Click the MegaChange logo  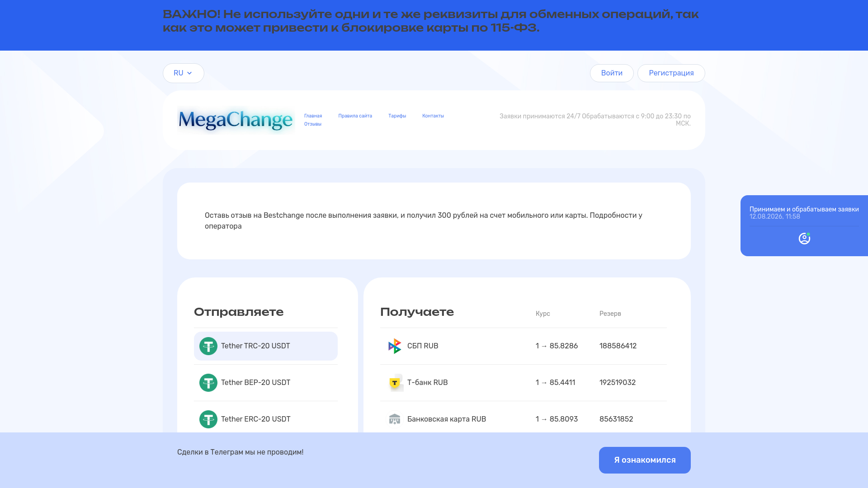click(x=236, y=120)
